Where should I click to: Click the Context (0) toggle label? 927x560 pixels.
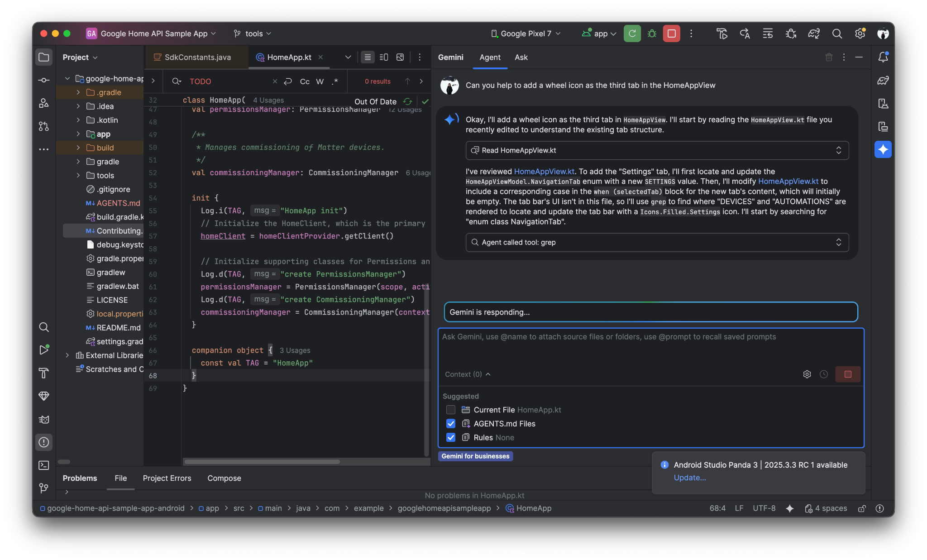click(x=468, y=374)
